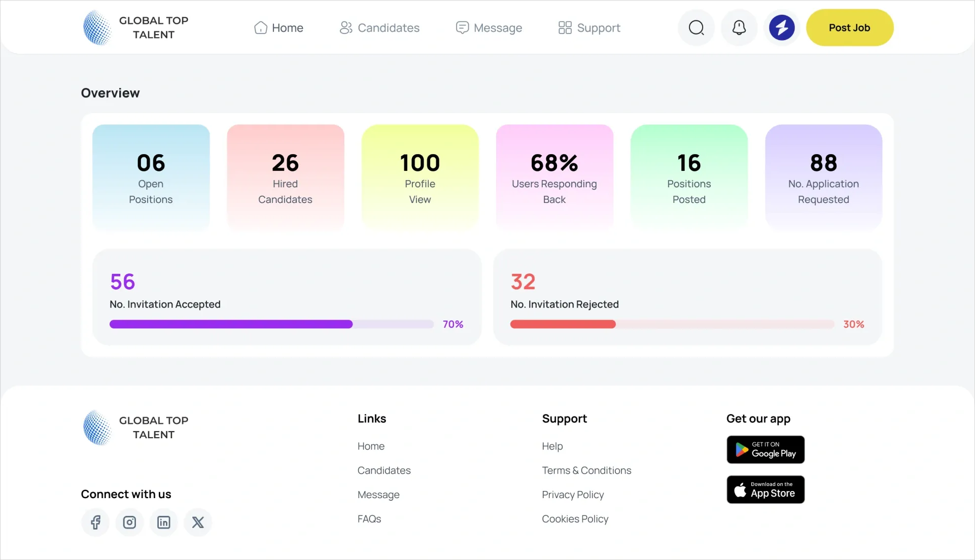Screen dimensions: 975x560
Task: Switch to the Home tab
Action: pos(278,27)
